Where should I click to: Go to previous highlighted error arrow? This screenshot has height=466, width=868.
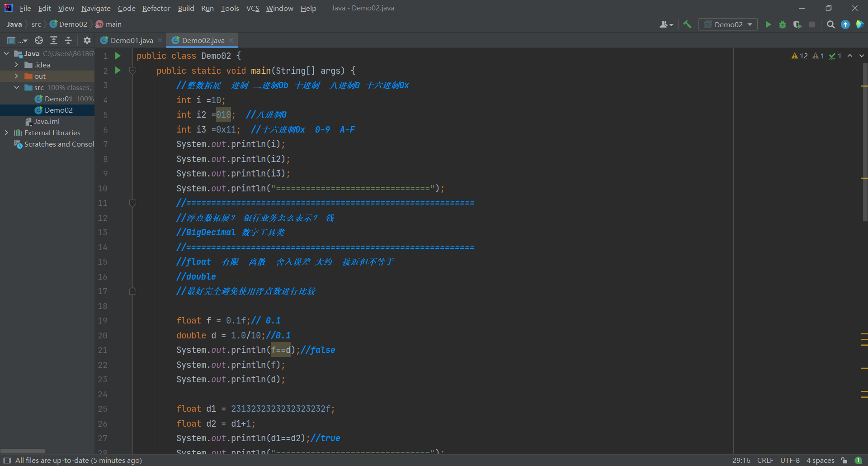click(850, 56)
